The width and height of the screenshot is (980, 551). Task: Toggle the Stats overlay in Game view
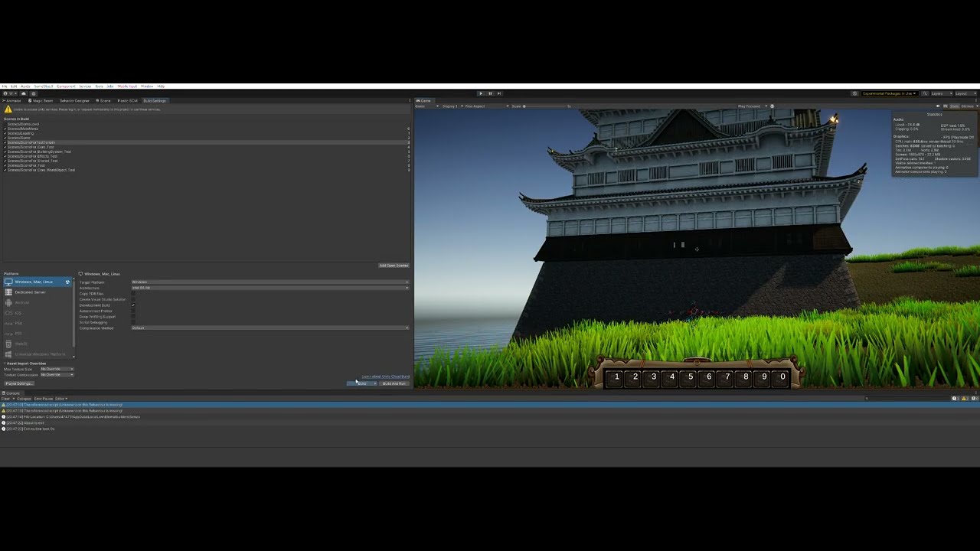(x=954, y=106)
